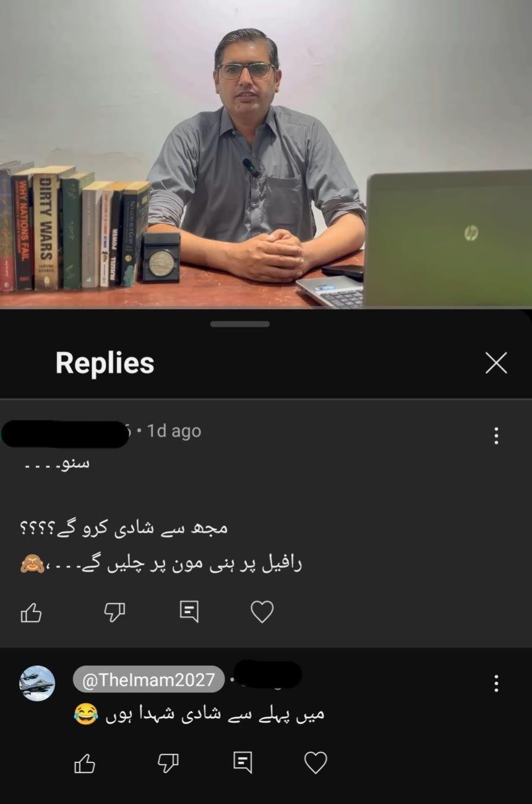
Task: Dislike the original Urdu comment
Action: coord(114,612)
